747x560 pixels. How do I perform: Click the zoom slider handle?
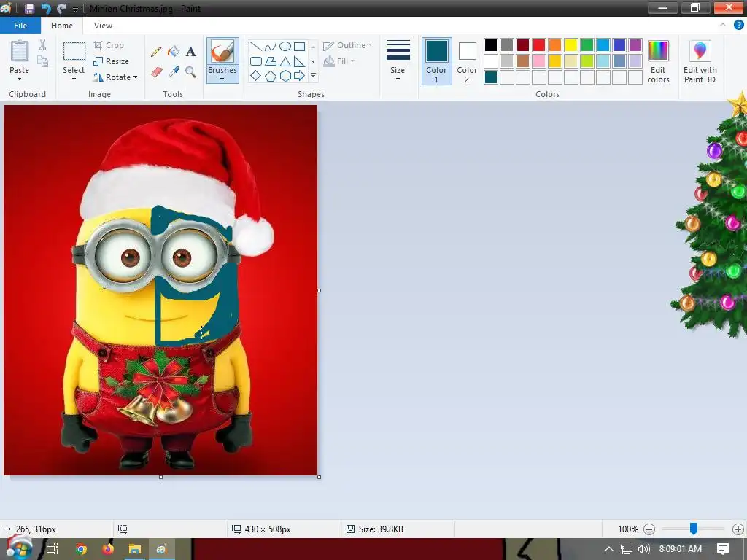click(694, 529)
